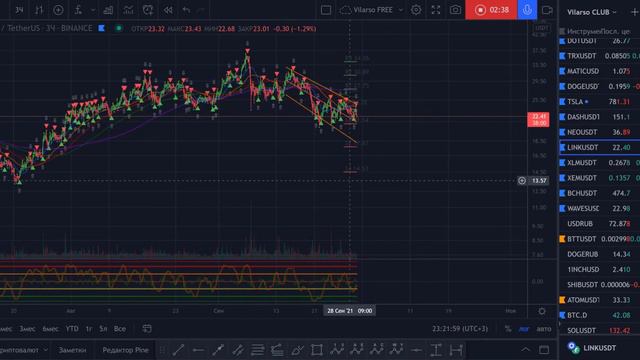This screenshot has height=360, width=640.
Task: Select TSLA in the watchlist
Action: [x=599, y=102]
